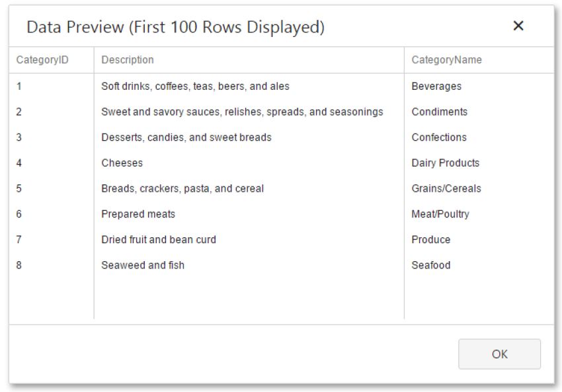562x392 pixels.
Task: Click the Meat/Poultry cell
Action: click(x=440, y=214)
